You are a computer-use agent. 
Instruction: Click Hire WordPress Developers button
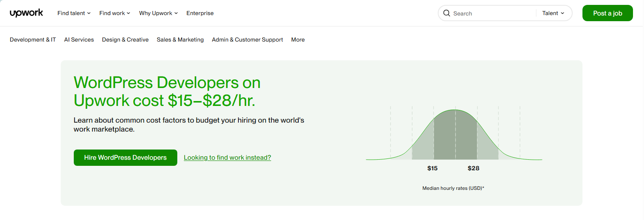tap(126, 158)
